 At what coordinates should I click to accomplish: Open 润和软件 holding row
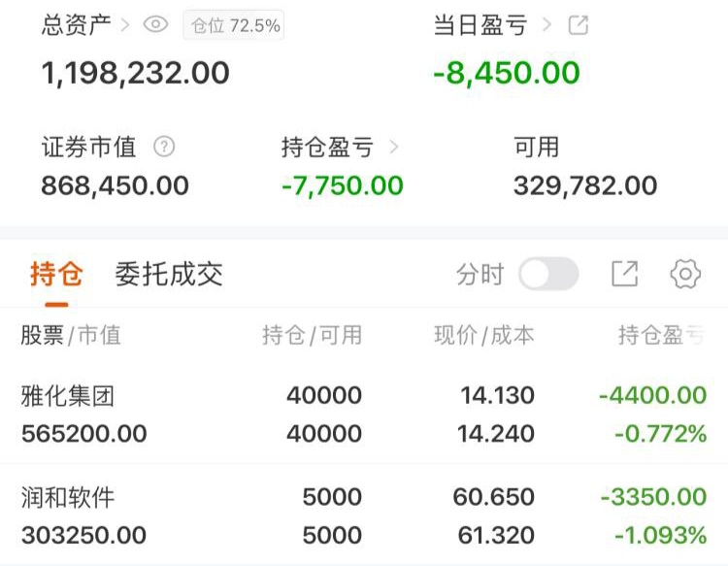pyautogui.click(x=364, y=516)
